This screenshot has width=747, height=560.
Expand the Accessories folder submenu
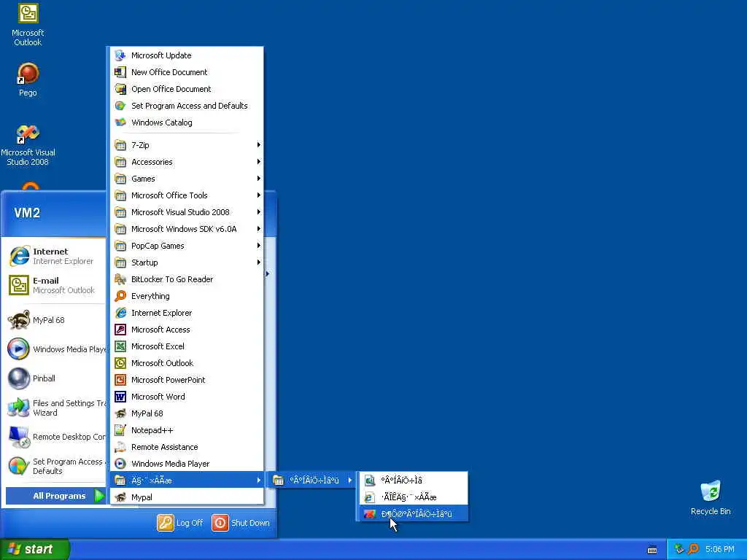(187, 162)
